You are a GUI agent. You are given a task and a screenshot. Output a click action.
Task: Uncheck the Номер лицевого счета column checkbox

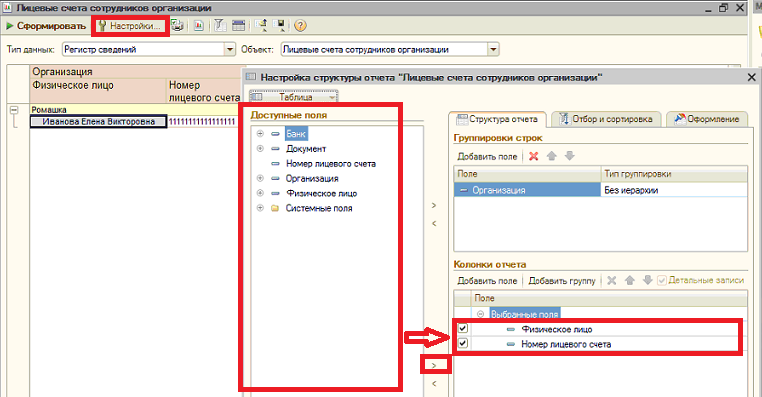[x=463, y=343]
